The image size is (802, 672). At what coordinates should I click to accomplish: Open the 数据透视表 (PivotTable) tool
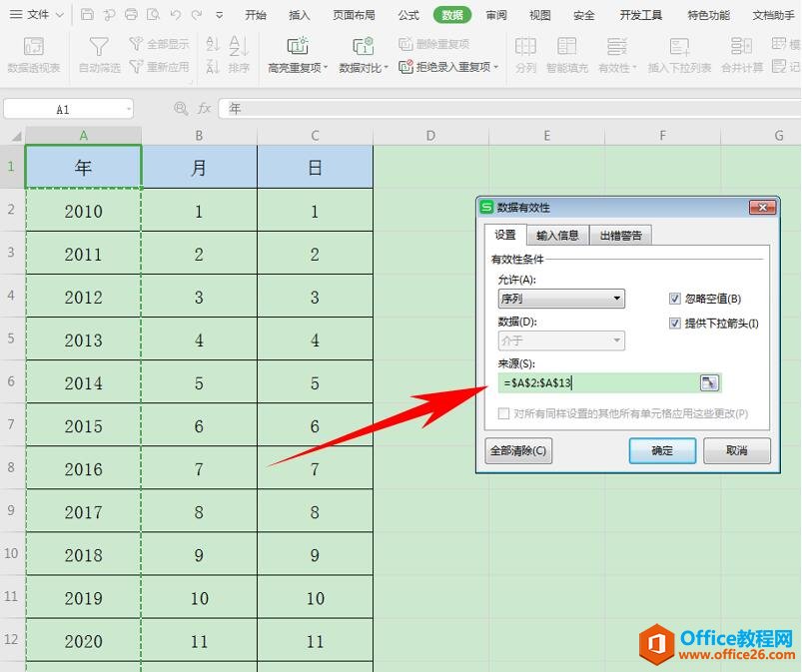click(35, 55)
